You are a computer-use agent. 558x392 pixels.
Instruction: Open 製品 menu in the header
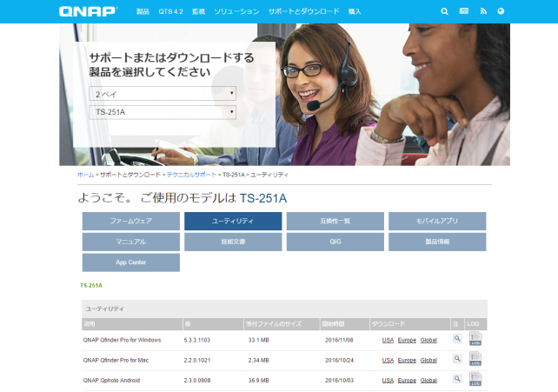(143, 11)
